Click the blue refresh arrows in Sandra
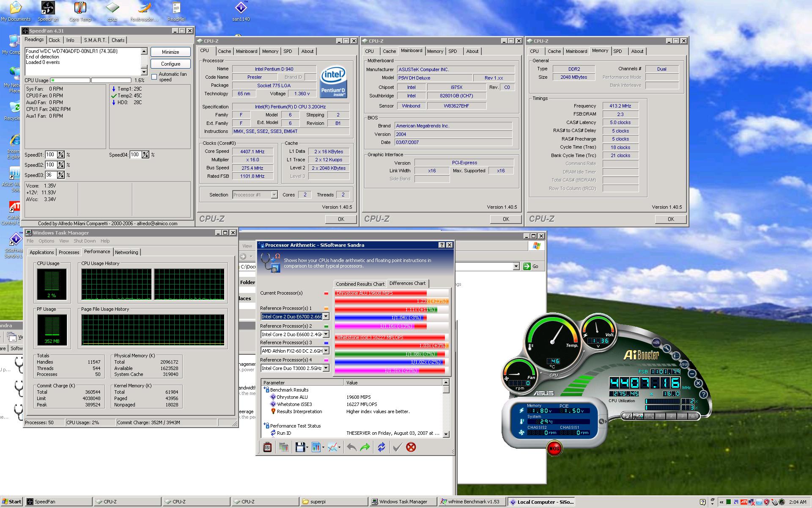This screenshot has width=812, height=508. coord(381,447)
